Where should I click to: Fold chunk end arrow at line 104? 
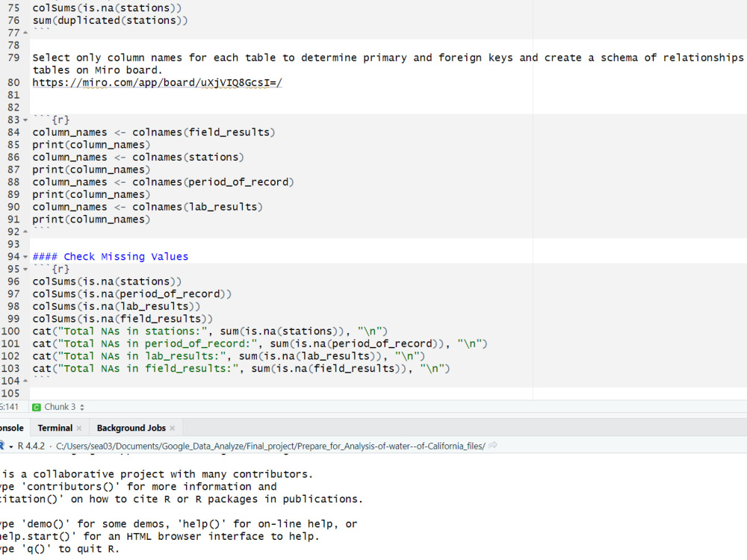pos(25,381)
